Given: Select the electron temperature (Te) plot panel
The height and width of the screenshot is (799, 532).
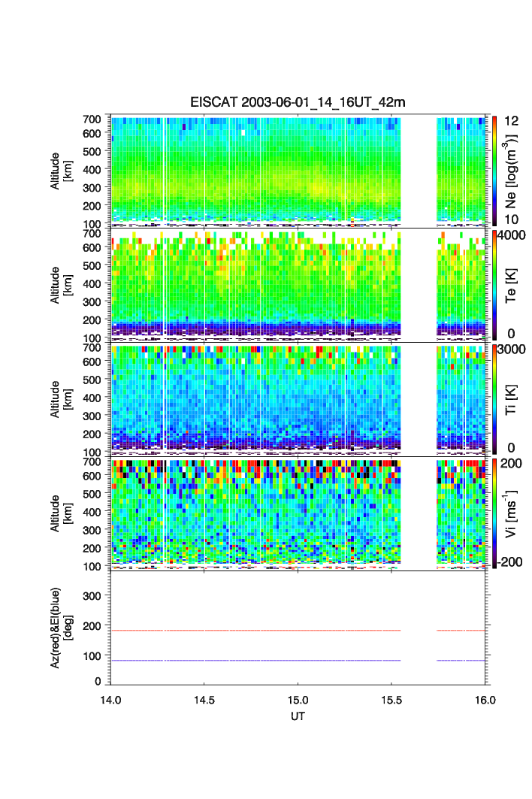Looking at the screenshot, I should pos(255,285).
